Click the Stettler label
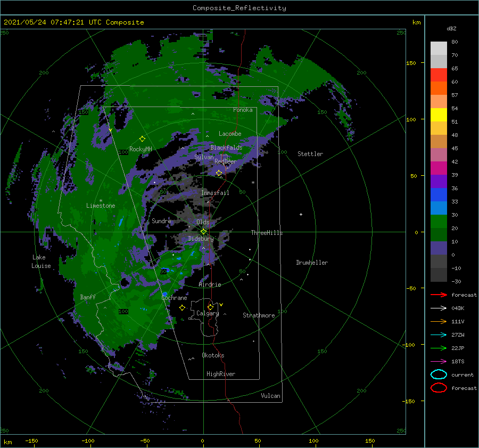479x448 pixels. (x=310, y=154)
